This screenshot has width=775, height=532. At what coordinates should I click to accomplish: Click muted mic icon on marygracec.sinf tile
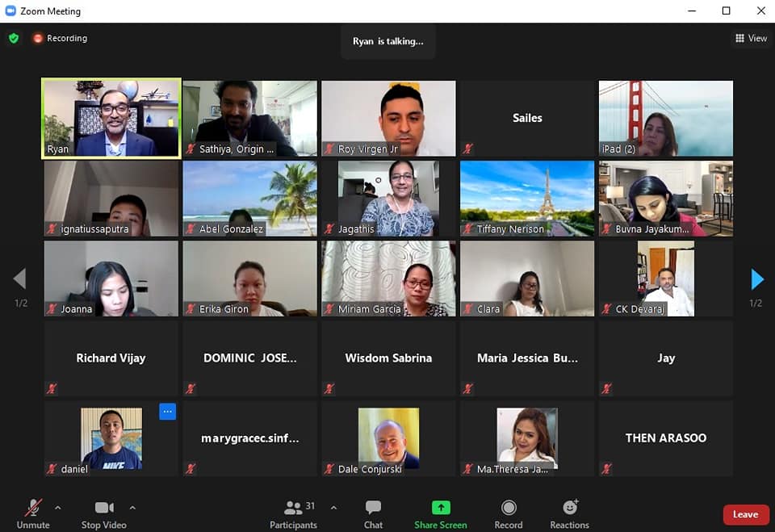pyautogui.click(x=191, y=469)
